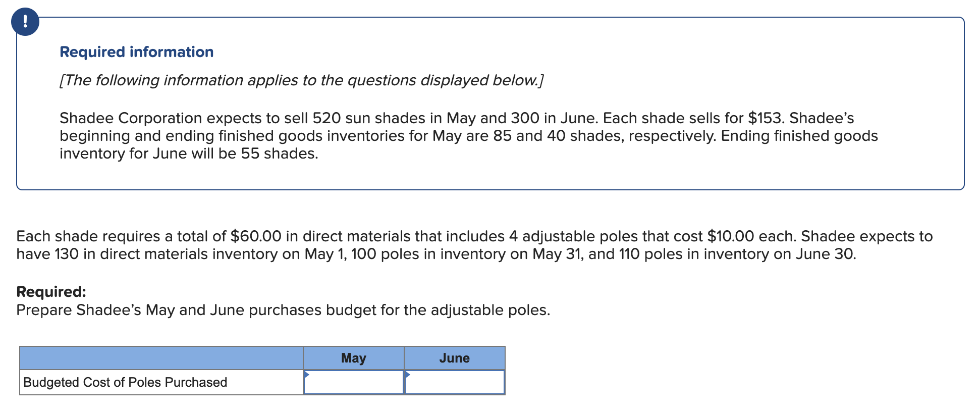
Task: Select the Shadee Corporation paragraph text
Action: click(454, 135)
